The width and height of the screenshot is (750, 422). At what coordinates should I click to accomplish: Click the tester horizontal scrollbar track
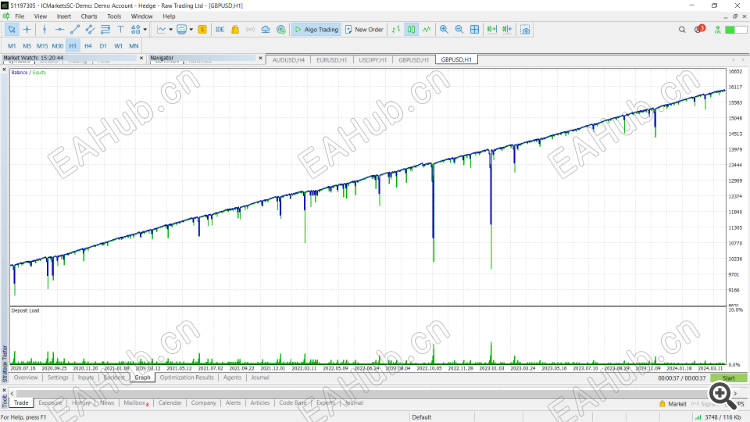pos(374,393)
